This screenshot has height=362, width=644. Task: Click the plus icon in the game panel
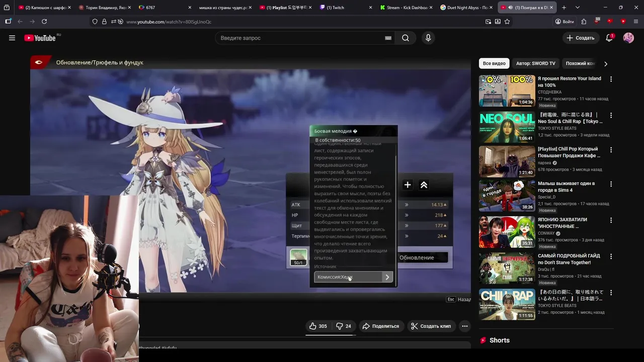(408, 185)
